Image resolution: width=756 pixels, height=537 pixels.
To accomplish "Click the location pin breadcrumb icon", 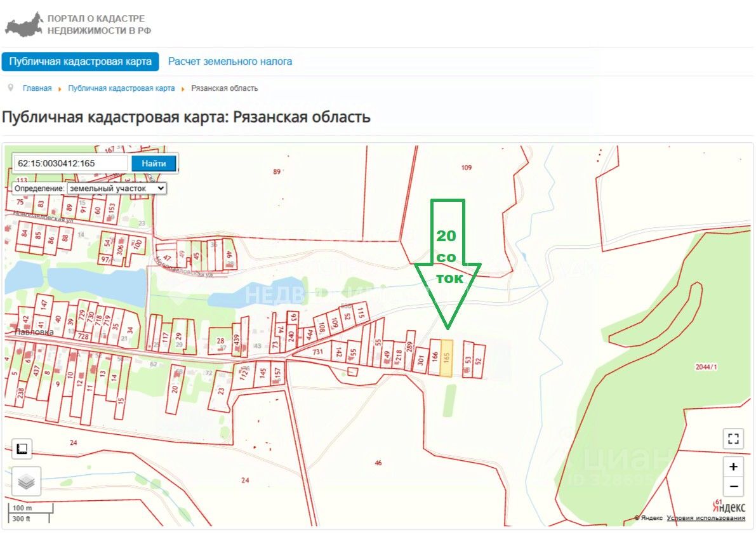I will 11,88.
